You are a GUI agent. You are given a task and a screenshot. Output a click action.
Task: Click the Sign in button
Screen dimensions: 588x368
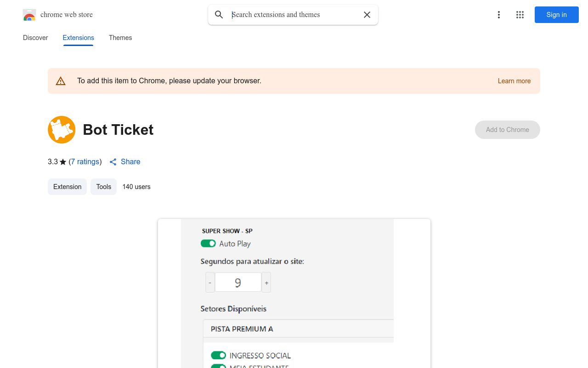point(556,15)
